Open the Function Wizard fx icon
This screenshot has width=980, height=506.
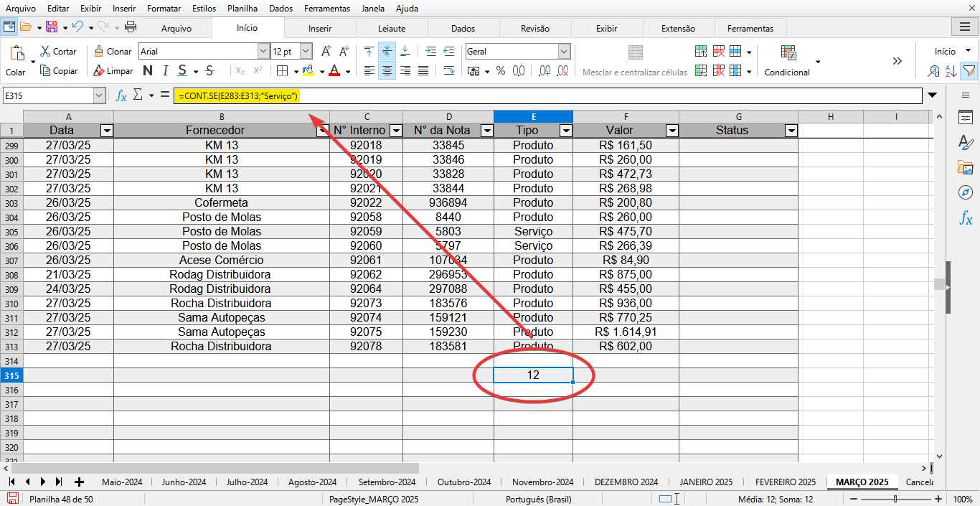tap(121, 95)
